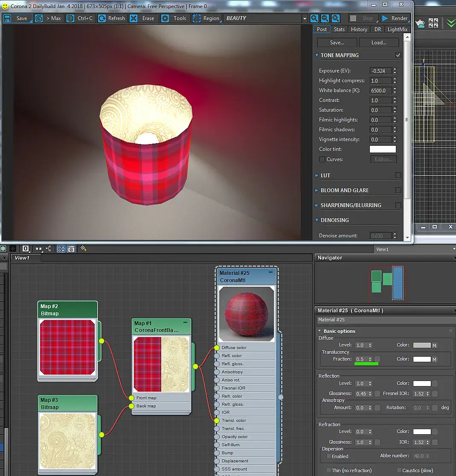The width and height of the screenshot is (456, 476).
Task: Click the white Color tint swatch
Action: coord(382,149)
